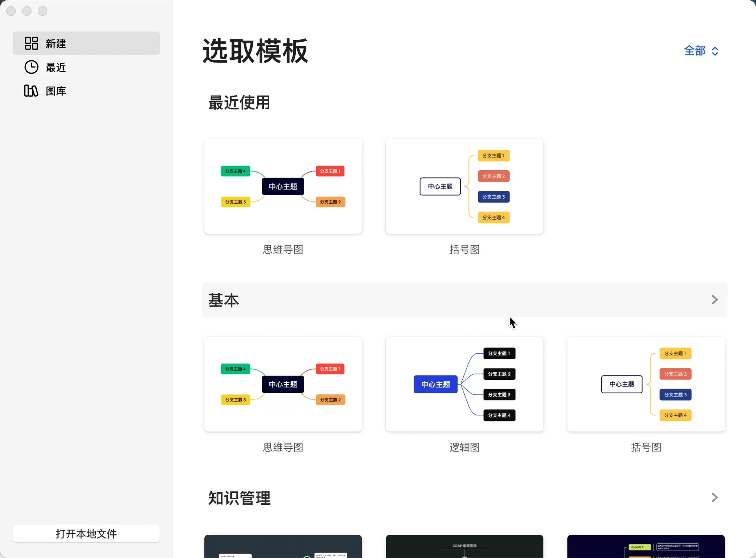The height and width of the screenshot is (558, 756).
Task: Open the navy blue template under 知识管理
Action: pos(646,546)
